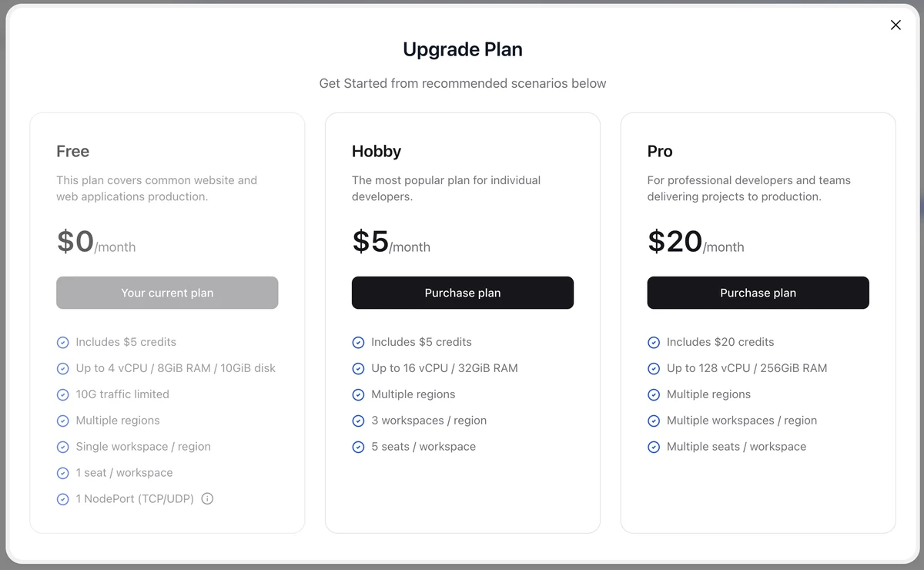Click the grayed Your current plan button
924x570 pixels.
click(167, 293)
